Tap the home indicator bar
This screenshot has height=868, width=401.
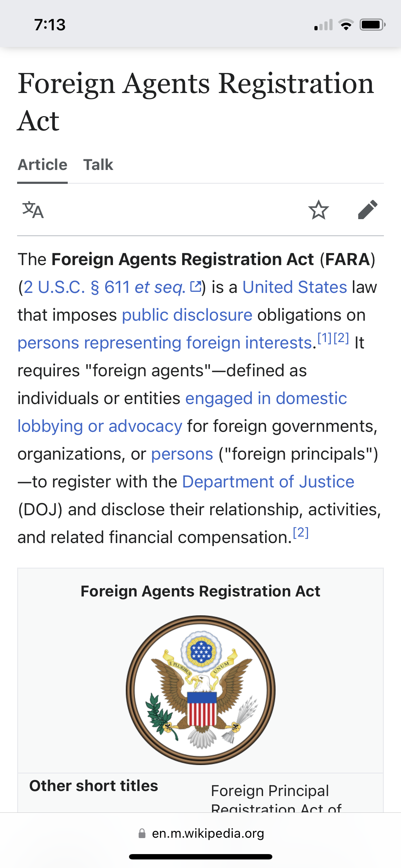pyautogui.click(x=201, y=857)
